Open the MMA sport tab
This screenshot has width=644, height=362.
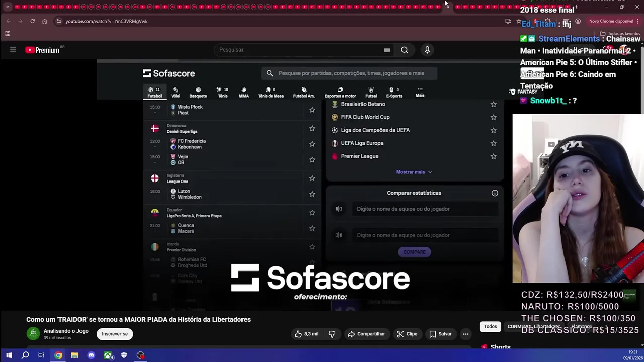click(244, 92)
